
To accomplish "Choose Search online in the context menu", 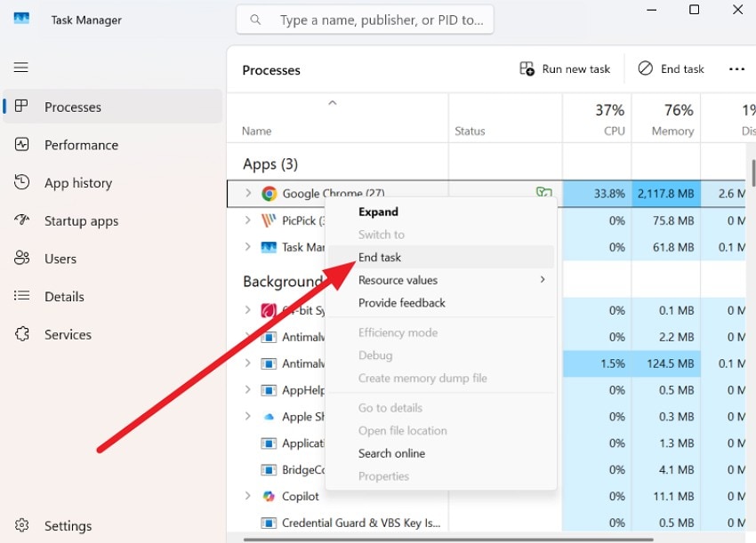I will pos(391,453).
